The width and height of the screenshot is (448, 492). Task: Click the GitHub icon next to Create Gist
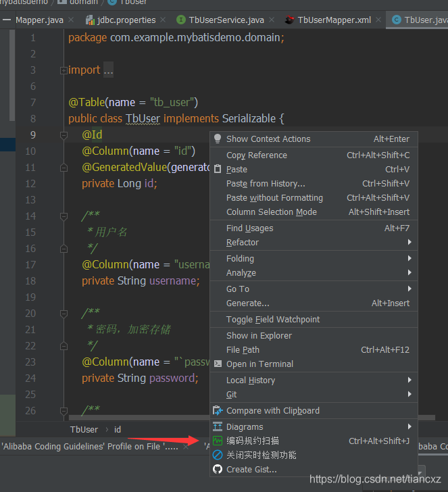[x=218, y=469]
